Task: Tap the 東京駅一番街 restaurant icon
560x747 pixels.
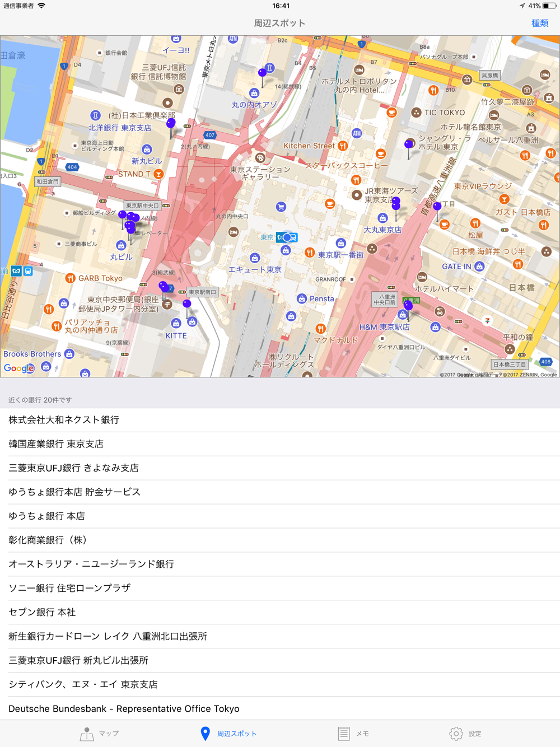Action: [309, 253]
